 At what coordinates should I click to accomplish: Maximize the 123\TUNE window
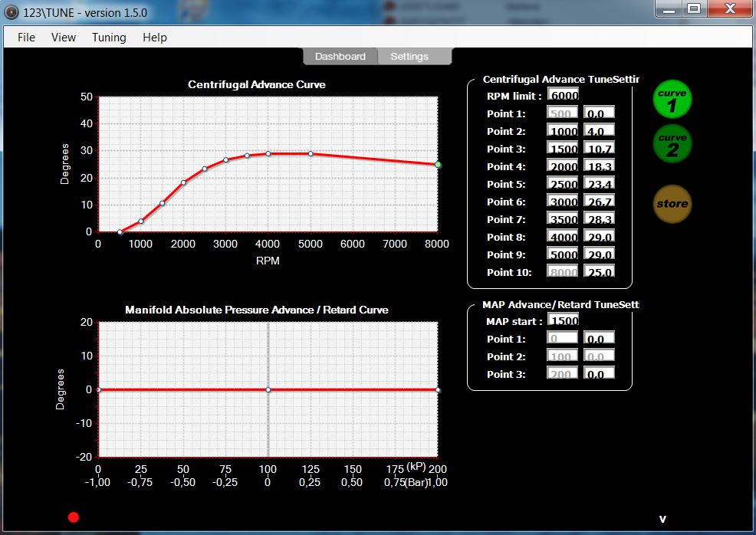(x=694, y=8)
